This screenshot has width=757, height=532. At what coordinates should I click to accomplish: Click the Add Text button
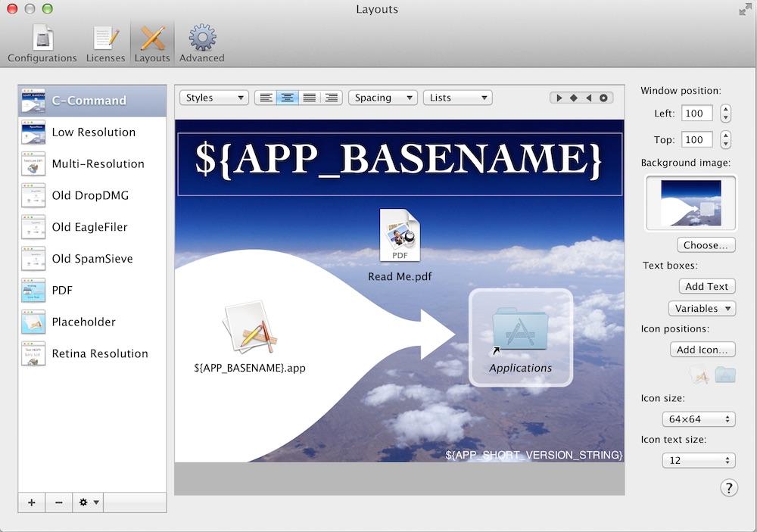coord(706,287)
